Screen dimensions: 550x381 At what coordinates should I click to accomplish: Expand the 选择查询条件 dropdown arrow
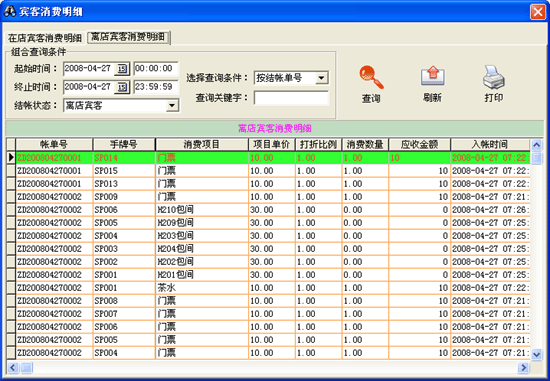(x=321, y=78)
